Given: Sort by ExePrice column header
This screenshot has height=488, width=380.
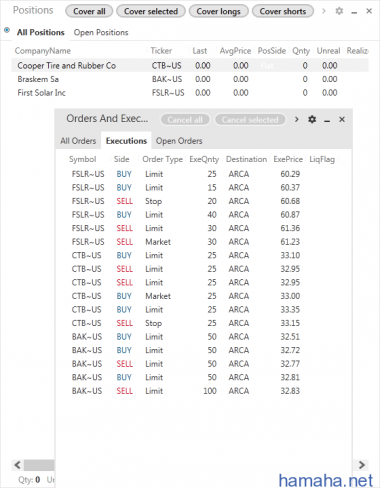Looking at the screenshot, I should tap(288, 159).
